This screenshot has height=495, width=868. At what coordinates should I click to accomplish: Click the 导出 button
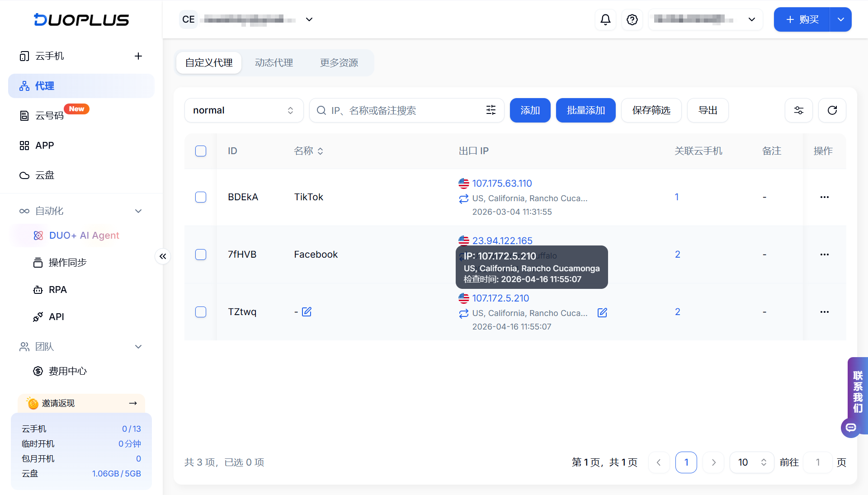point(708,110)
